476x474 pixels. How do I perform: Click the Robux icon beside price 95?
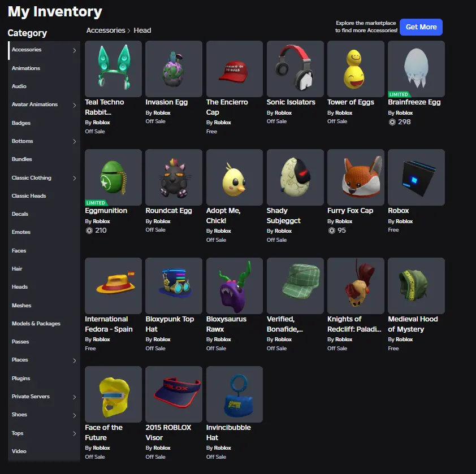click(332, 231)
